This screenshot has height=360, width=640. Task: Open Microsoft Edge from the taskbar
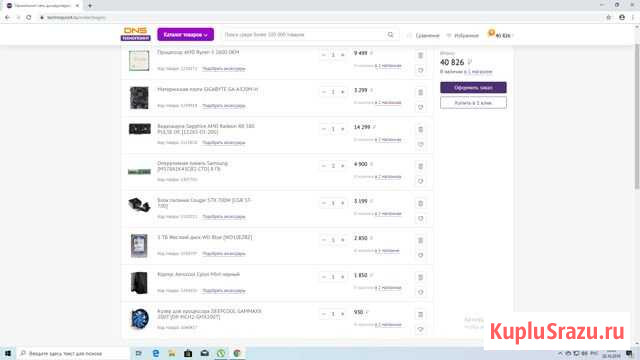[x=156, y=353]
